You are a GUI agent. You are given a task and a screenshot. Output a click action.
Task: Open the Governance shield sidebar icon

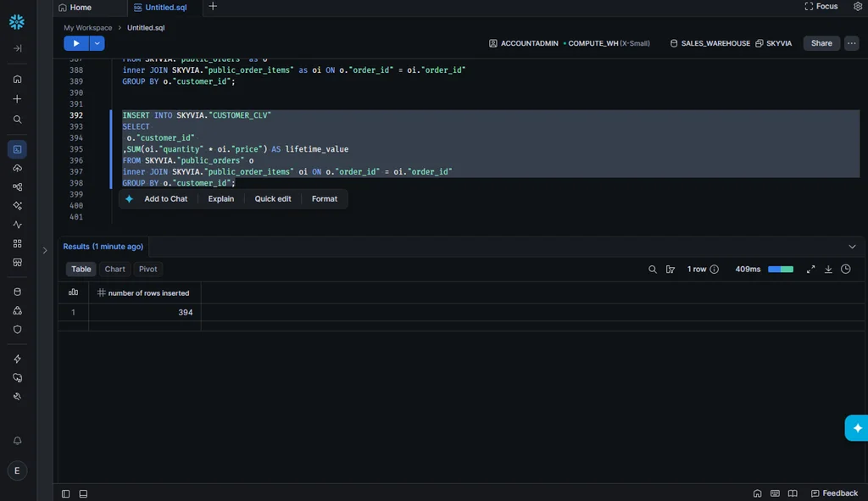pyautogui.click(x=17, y=330)
